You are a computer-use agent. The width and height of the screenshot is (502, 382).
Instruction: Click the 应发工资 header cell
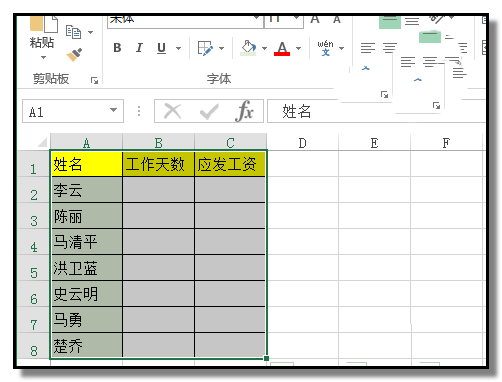(x=230, y=164)
